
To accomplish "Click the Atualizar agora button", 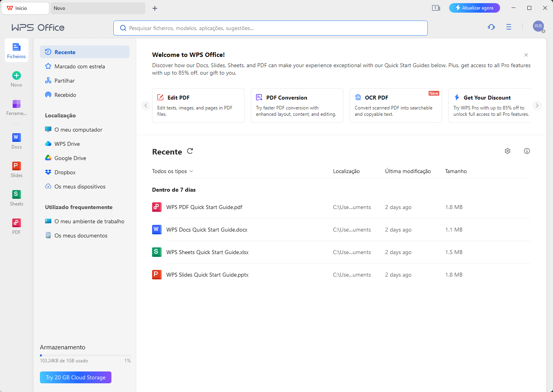I will point(474,8).
